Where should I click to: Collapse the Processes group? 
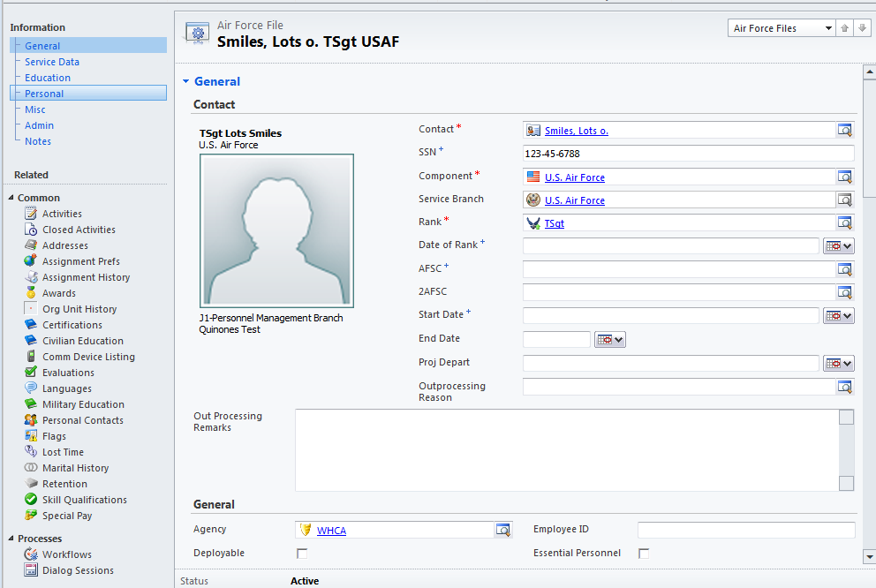pos(11,539)
